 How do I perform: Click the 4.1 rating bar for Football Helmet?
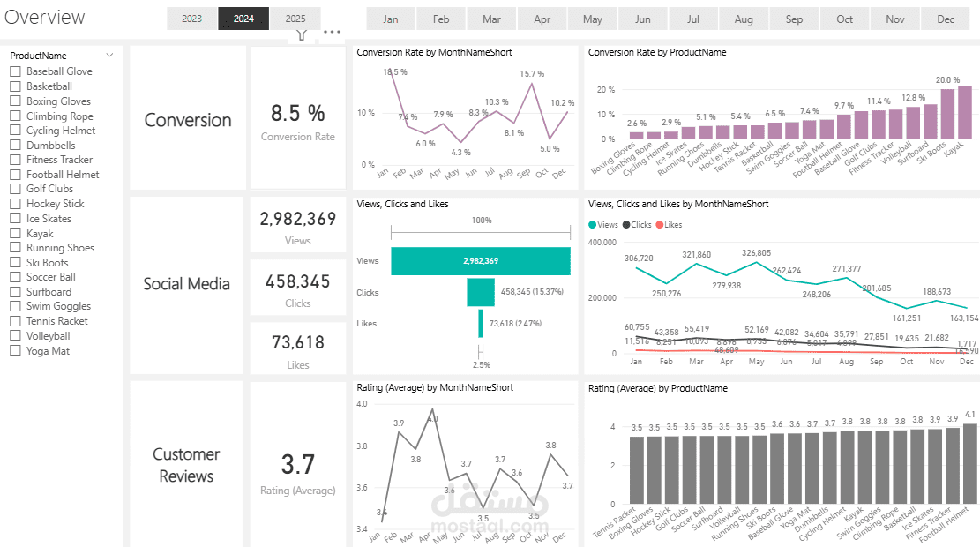click(970, 464)
